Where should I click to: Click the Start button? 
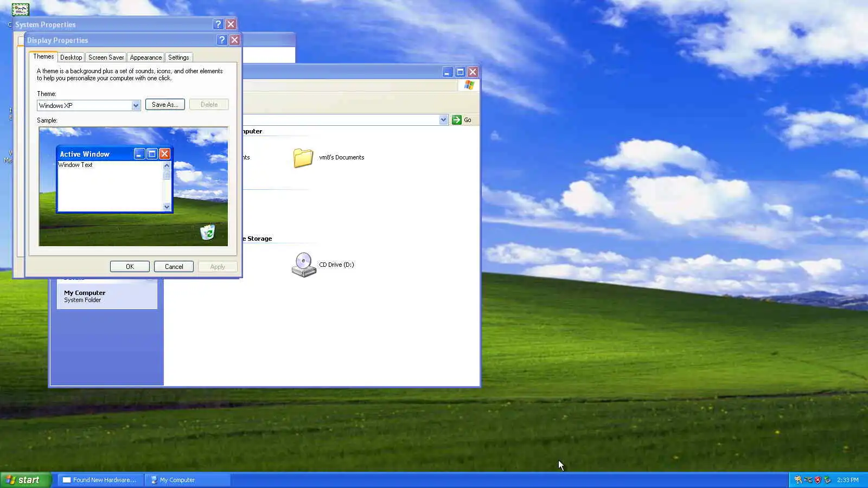(x=25, y=480)
